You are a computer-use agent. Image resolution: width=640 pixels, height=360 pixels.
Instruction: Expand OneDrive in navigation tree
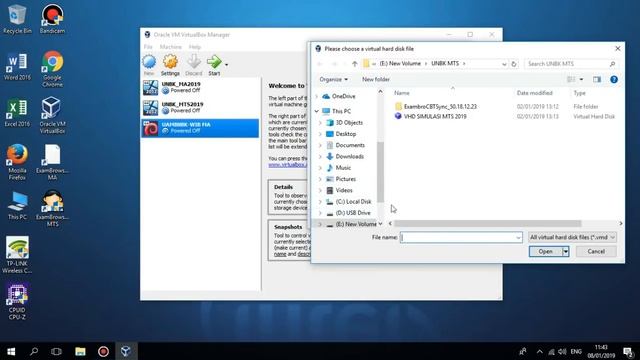pos(317,97)
